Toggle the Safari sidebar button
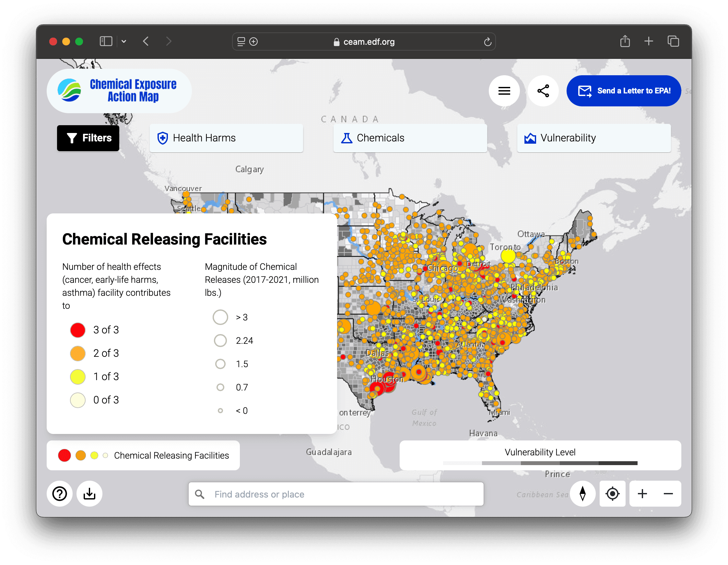 pos(106,42)
